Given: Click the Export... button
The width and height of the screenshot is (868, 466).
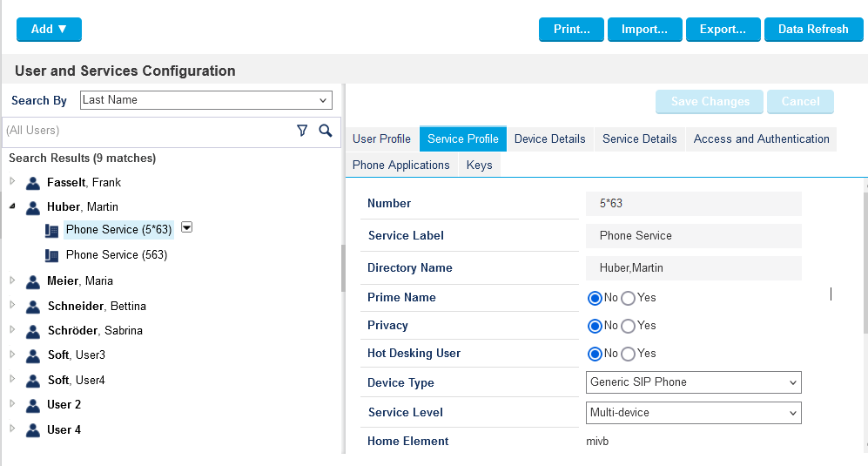Looking at the screenshot, I should click(x=723, y=30).
